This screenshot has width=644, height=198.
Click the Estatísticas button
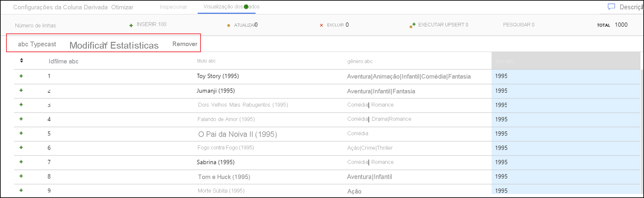pos(134,45)
